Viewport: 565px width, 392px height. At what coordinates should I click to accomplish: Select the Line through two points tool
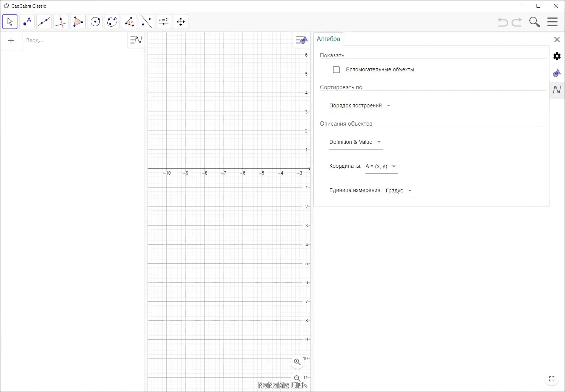(44, 22)
